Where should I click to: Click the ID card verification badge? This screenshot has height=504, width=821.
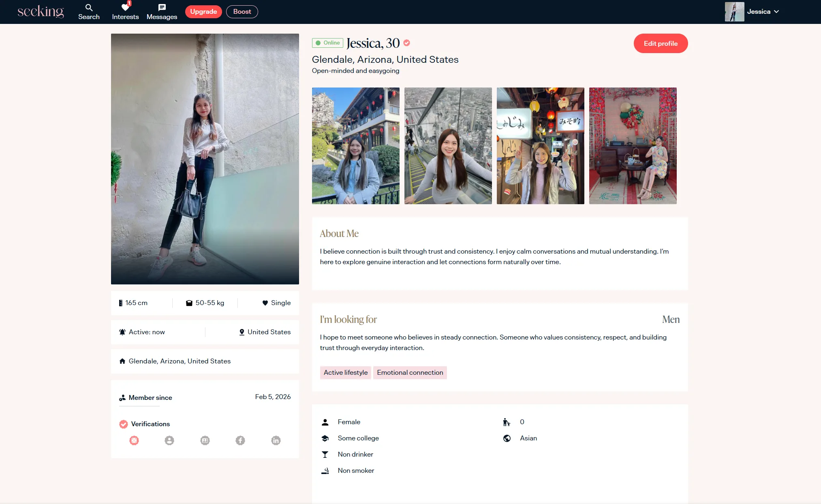205,440
